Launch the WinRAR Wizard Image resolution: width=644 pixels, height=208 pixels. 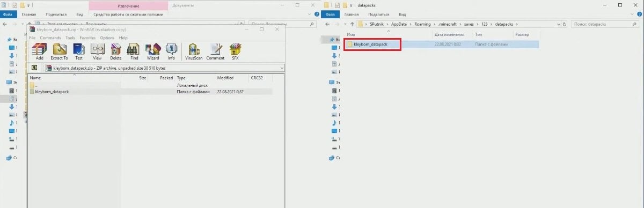coord(153,51)
